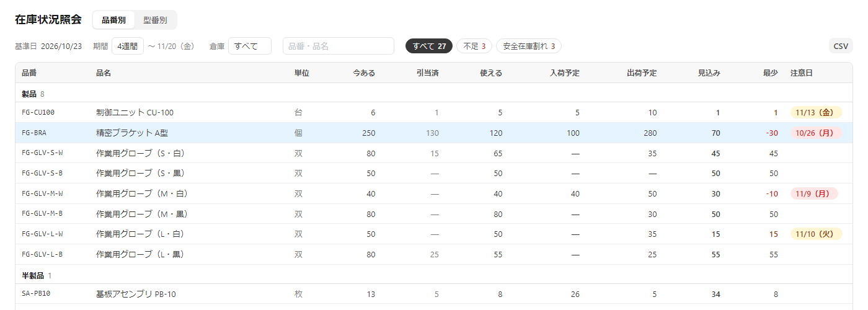Click 250 on-hand value in FG-BRA row
Screen dimensions: 868x310
point(368,133)
